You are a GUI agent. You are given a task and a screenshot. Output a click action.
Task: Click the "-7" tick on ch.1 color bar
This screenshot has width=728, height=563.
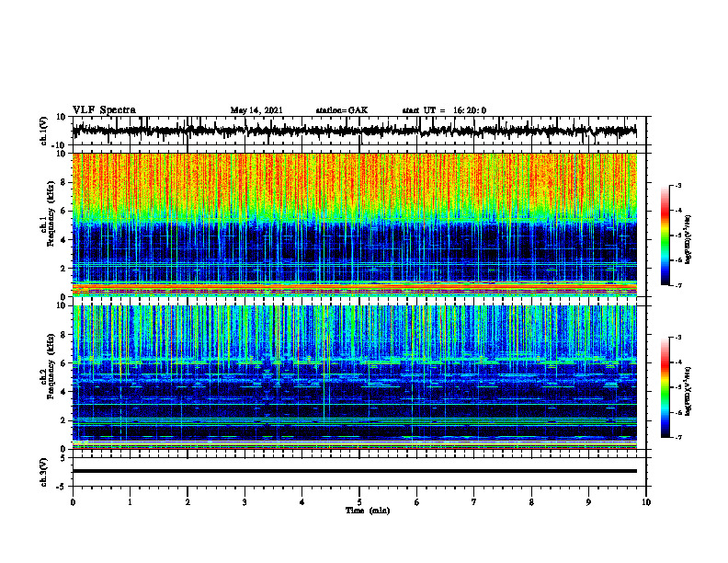(x=678, y=285)
